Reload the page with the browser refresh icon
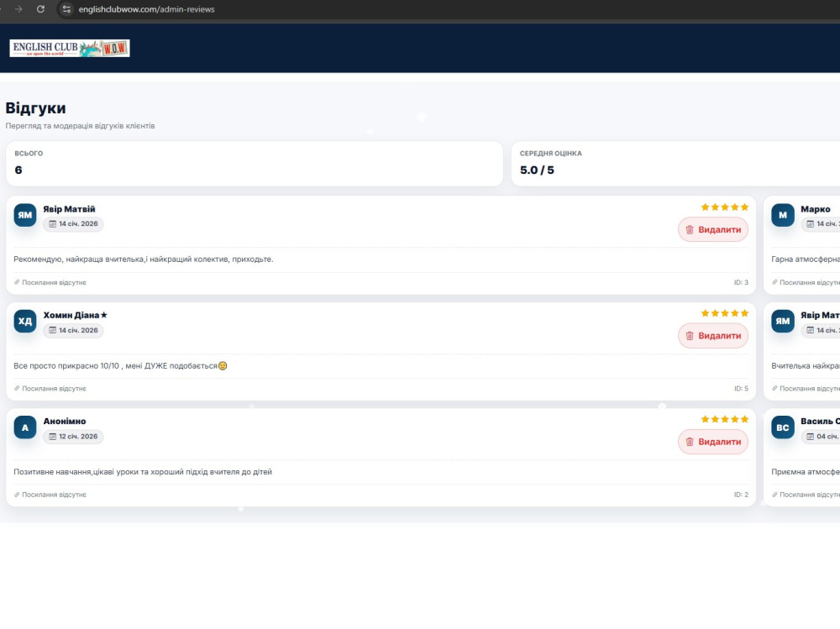This screenshot has height=629, width=840. tap(40, 9)
